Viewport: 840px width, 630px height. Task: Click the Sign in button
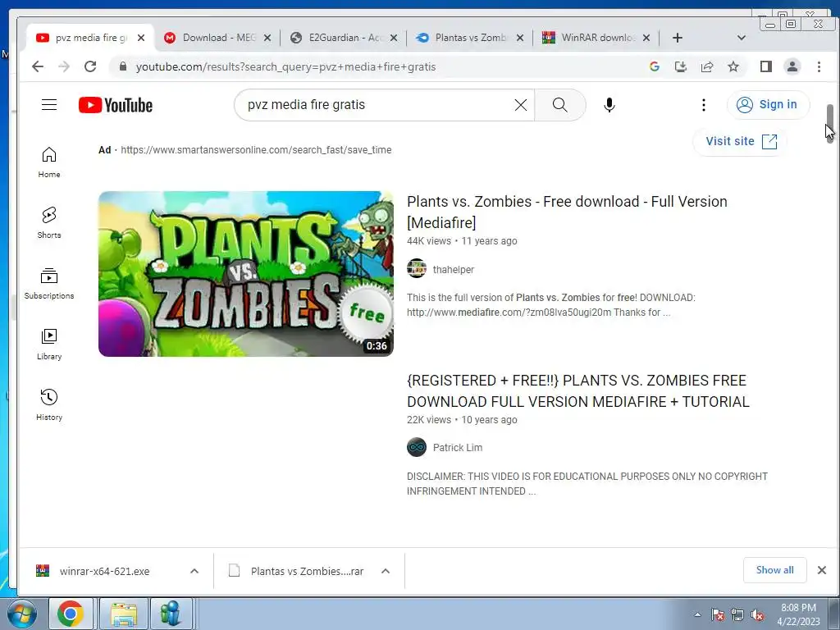pos(768,104)
